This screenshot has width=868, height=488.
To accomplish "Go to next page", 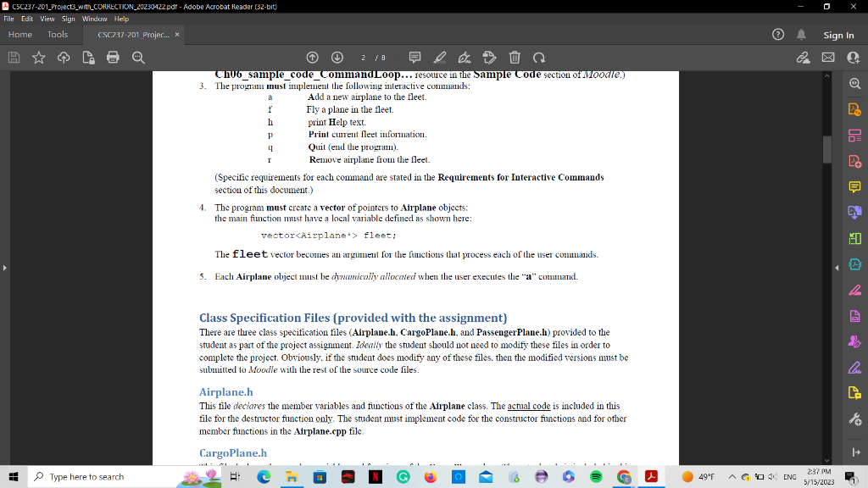I will tap(337, 58).
